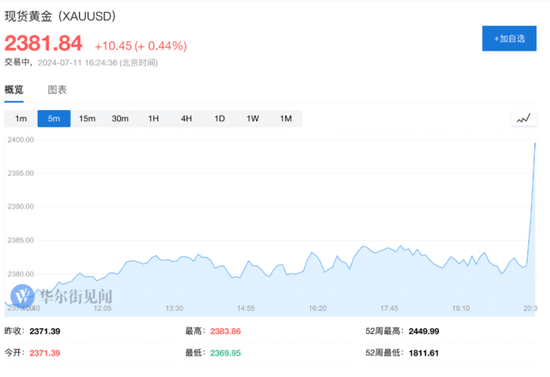The height and width of the screenshot is (377, 550).
Task: Click the 2369.95 daily low value
Action: [x=225, y=353]
